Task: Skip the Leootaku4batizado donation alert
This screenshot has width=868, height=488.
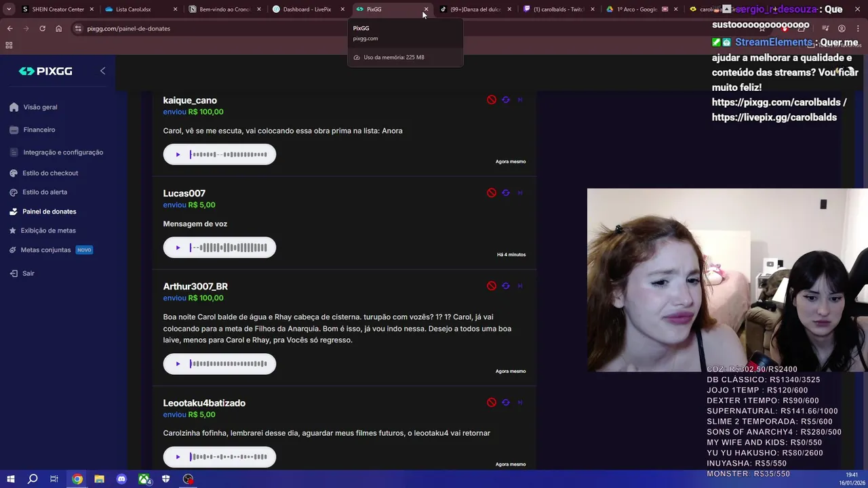Action: [520, 403]
